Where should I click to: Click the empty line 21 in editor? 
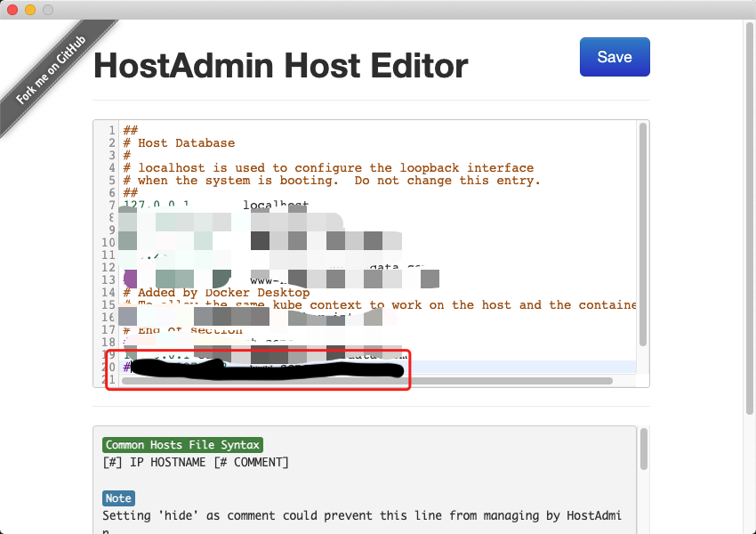(379, 380)
